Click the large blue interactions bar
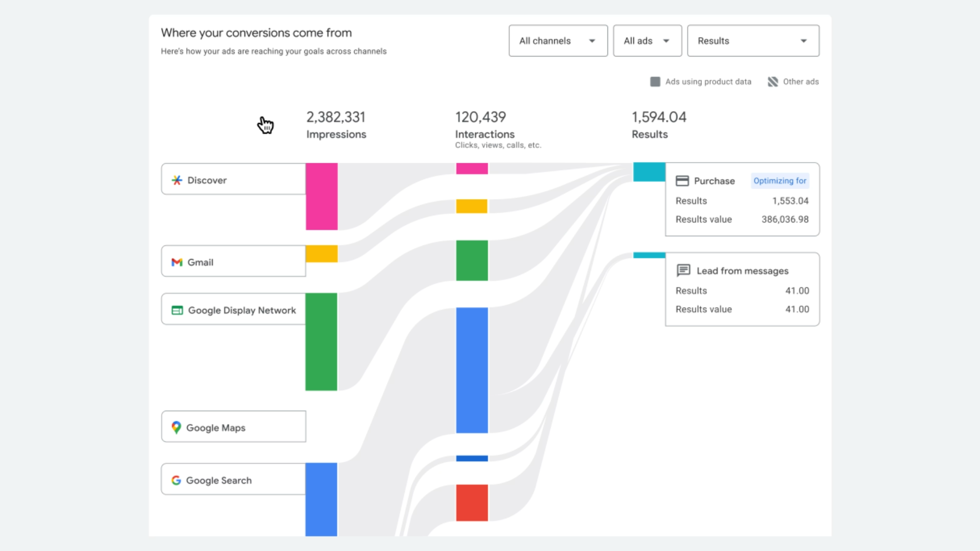Screen dimensions: 980x551 coord(472,370)
